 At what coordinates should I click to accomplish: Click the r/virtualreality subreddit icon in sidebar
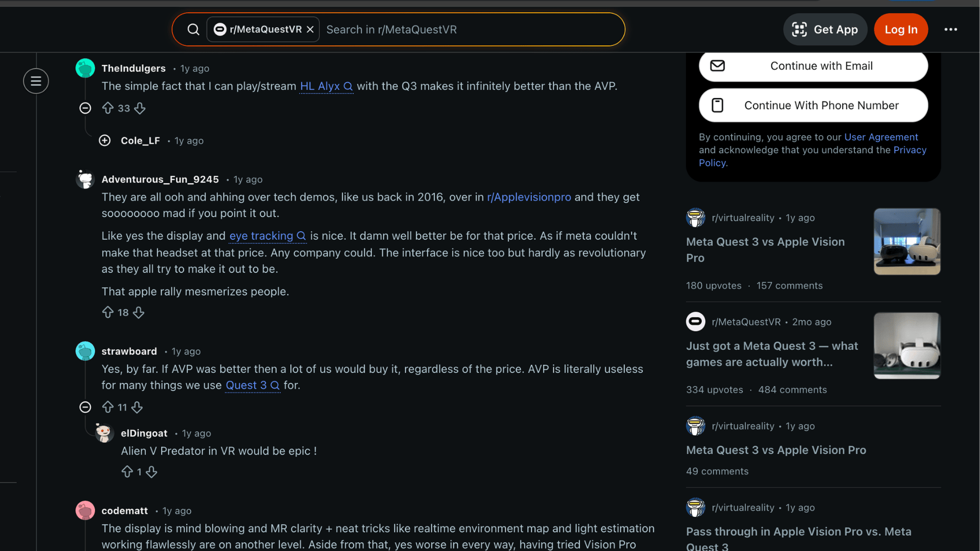[x=695, y=217]
